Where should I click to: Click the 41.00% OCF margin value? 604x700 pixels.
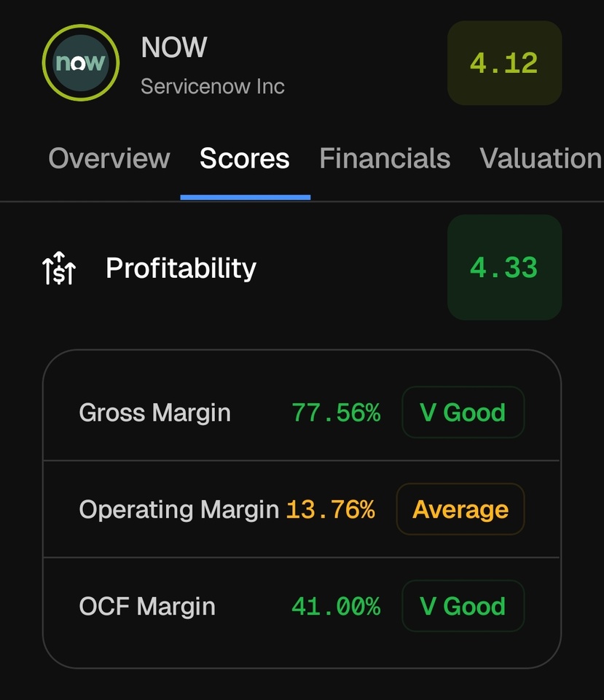point(336,606)
